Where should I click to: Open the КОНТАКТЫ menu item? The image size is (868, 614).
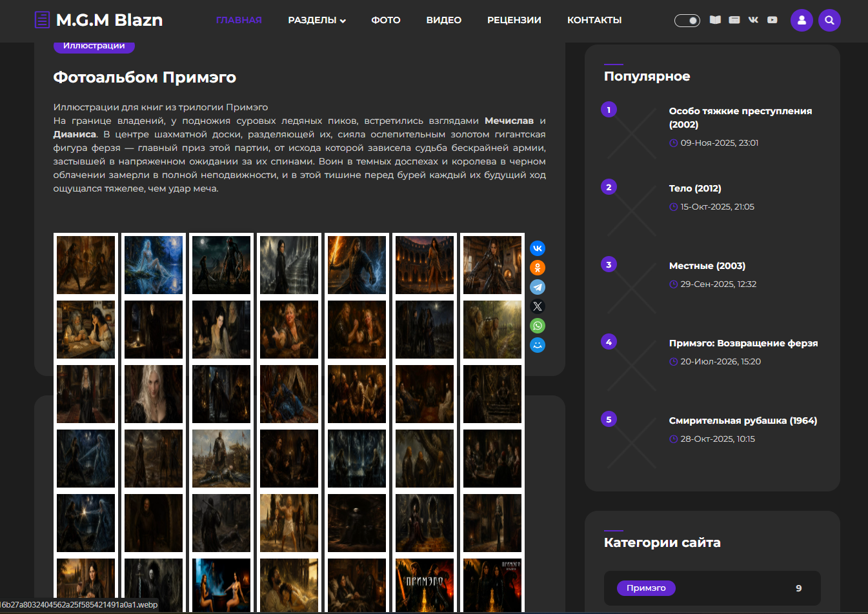coord(594,20)
